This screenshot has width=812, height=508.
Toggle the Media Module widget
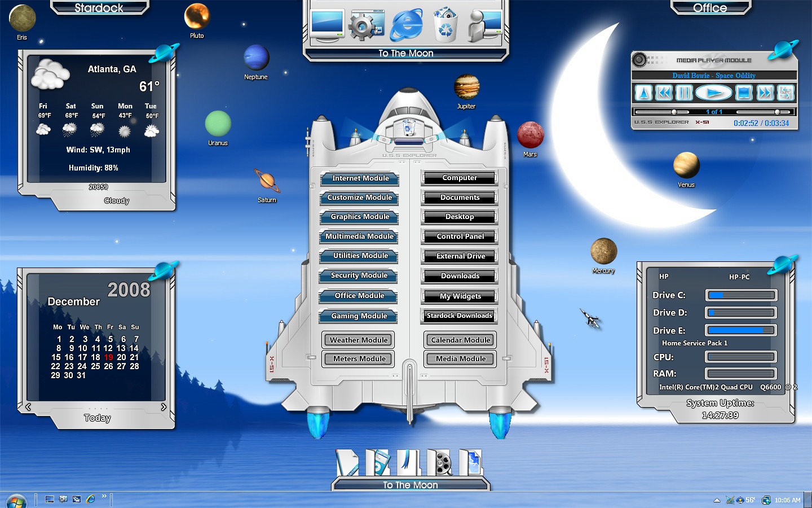pyautogui.click(x=460, y=358)
